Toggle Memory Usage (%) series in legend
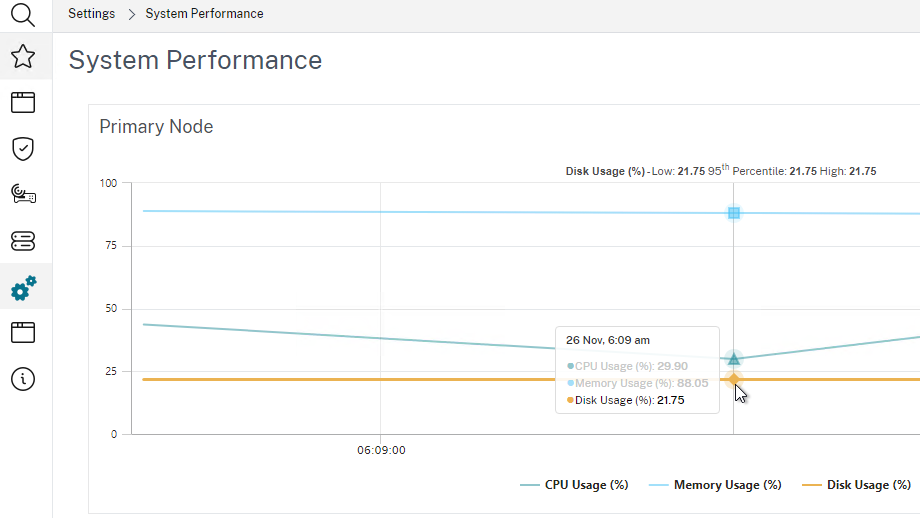Screen dimensions: 920x518 716,485
